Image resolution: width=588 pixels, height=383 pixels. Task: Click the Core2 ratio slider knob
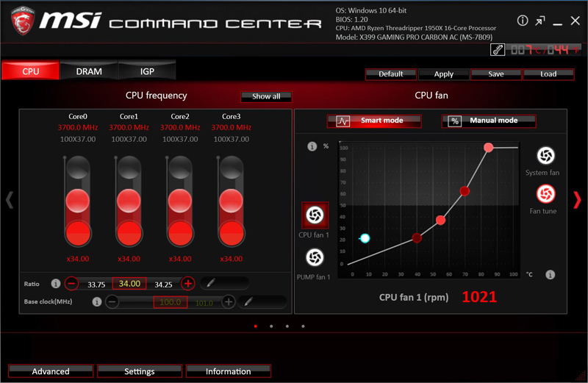tap(180, 200)
